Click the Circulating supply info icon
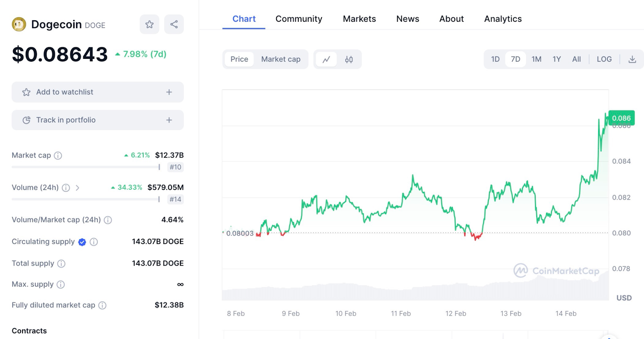The image size is (644, 339). coord(94,242)
